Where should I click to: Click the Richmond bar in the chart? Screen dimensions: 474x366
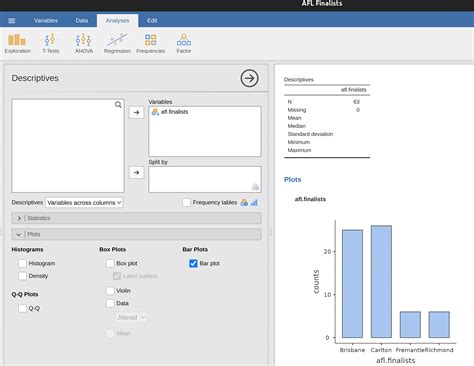[x=439, y=325]
